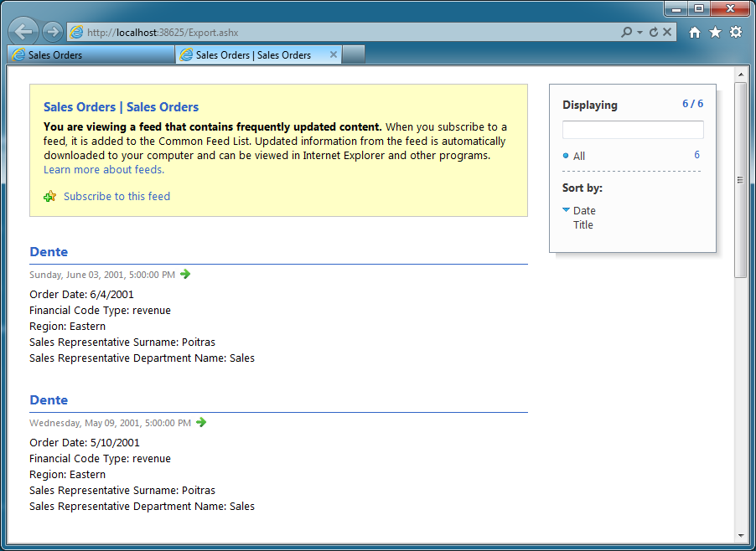756x551 pixels.
Task: Click green arrow beside May 09 entry date
Action: coord(201,422)
